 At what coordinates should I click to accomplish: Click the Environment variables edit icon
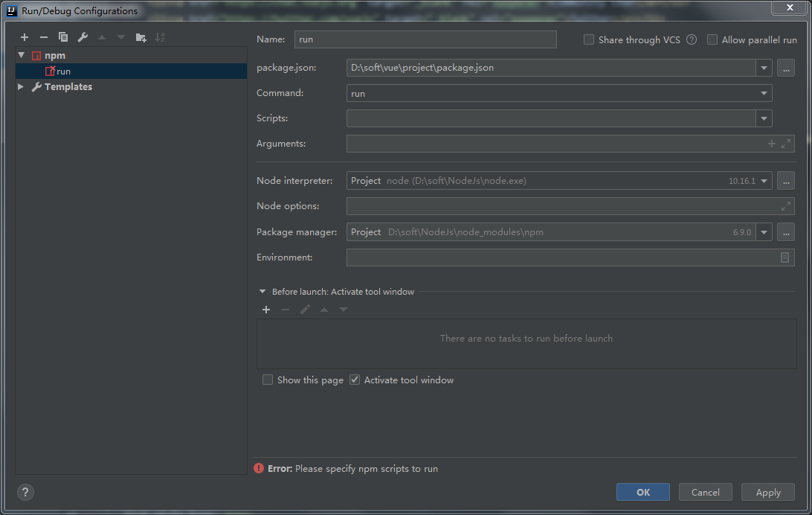coord(784,257)
